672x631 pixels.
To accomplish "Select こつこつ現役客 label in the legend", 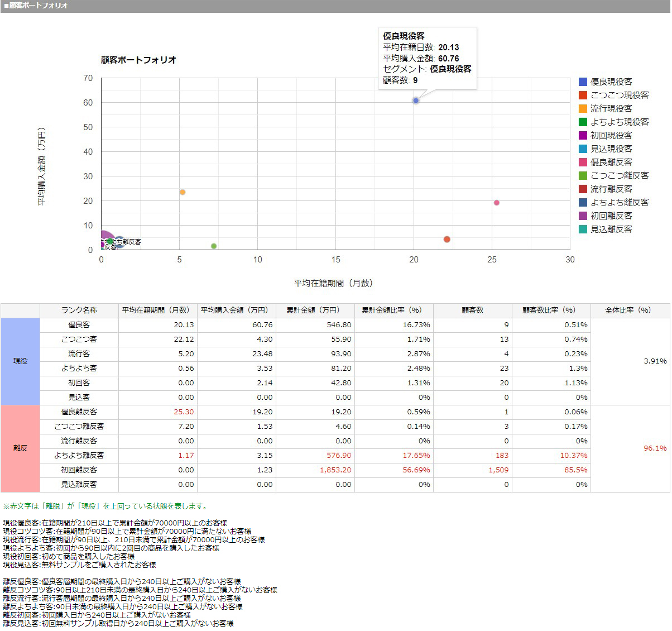I will pos(620,95).
